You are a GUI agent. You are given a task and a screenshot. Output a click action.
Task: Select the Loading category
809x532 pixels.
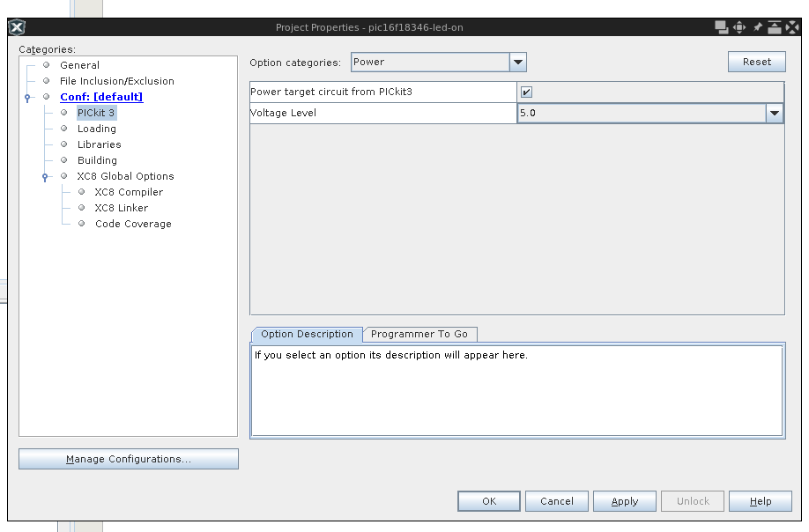click(96, 129)
